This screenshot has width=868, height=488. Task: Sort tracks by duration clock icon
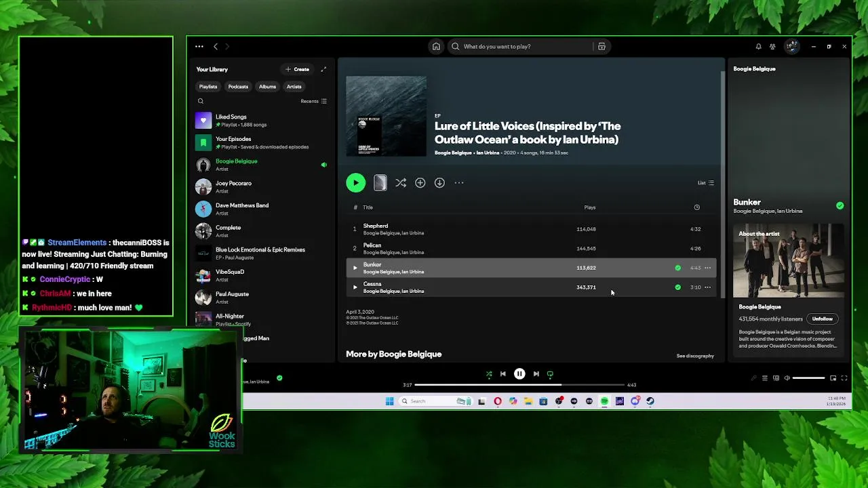(x=696, y=207)
